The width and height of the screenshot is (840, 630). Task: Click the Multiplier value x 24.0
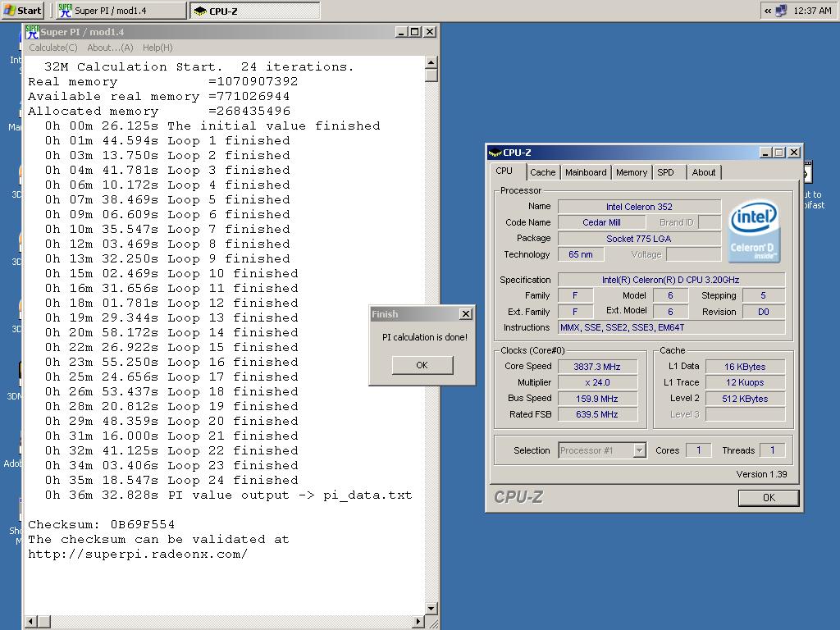click(x=597, y=382)
